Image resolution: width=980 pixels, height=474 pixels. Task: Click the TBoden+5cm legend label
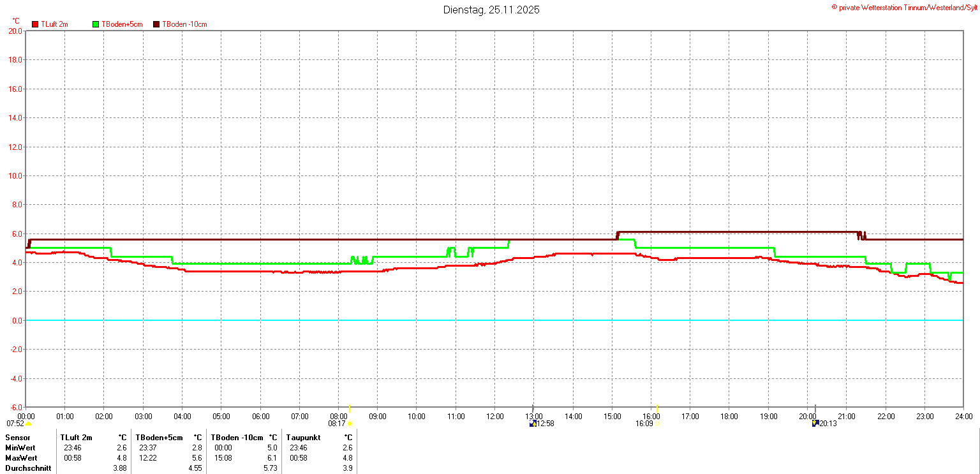coord(122,24)
